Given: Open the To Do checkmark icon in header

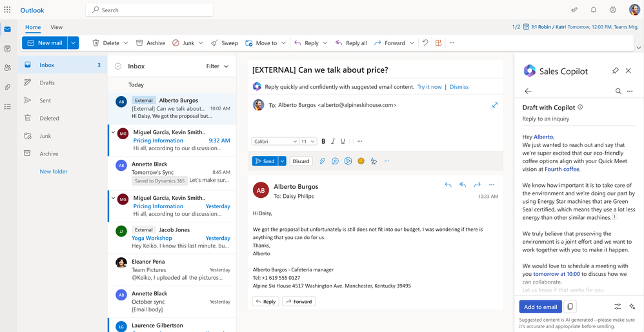Looking at the screenshot, I should pyautogui.click(x=574, y=10).
